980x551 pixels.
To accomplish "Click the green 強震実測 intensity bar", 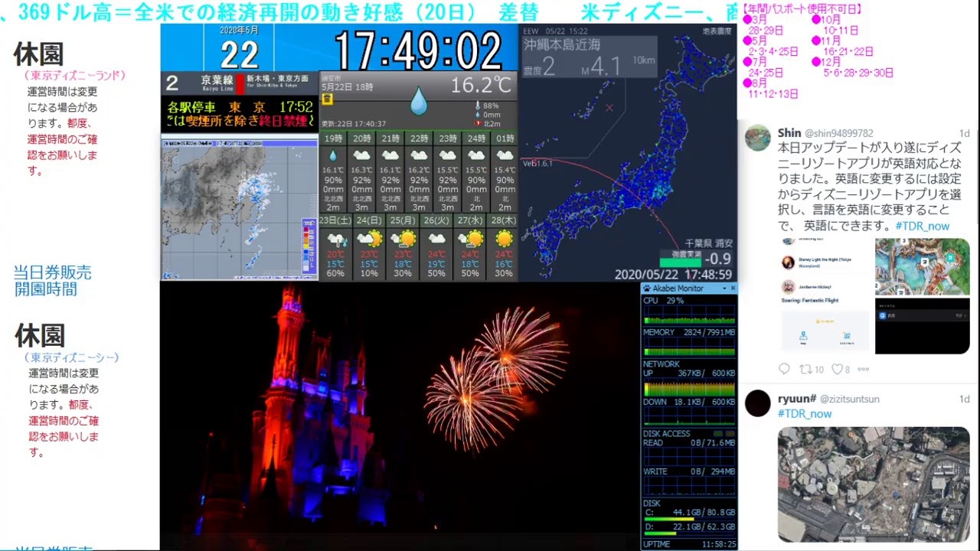I will pos(681,262).
